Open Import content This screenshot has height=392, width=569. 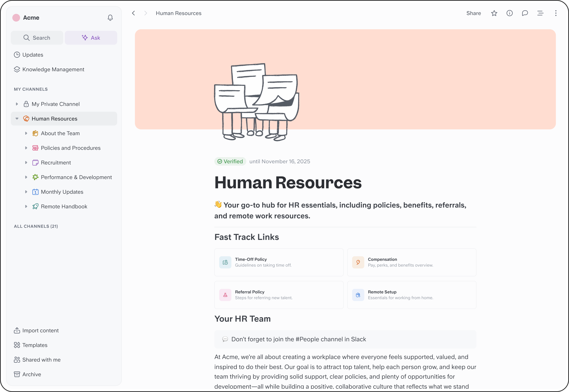[x=36, y=330]
